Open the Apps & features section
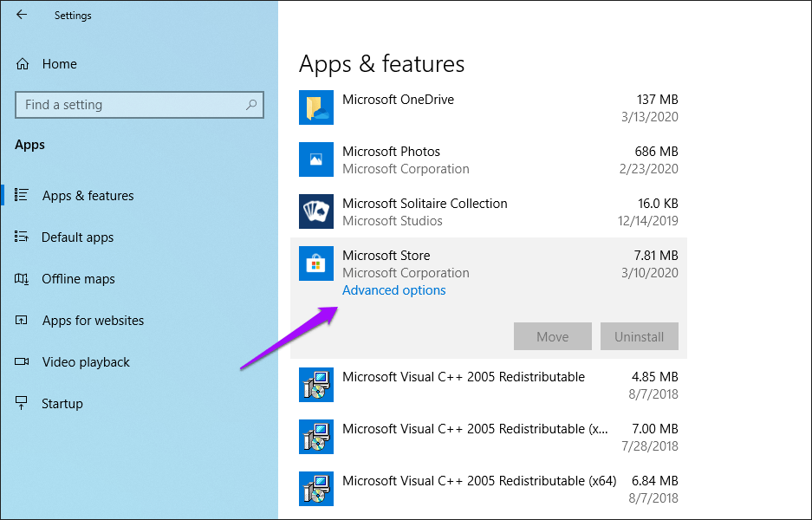The width and height of the screenshot is (812, 520). tap(88, 196)
